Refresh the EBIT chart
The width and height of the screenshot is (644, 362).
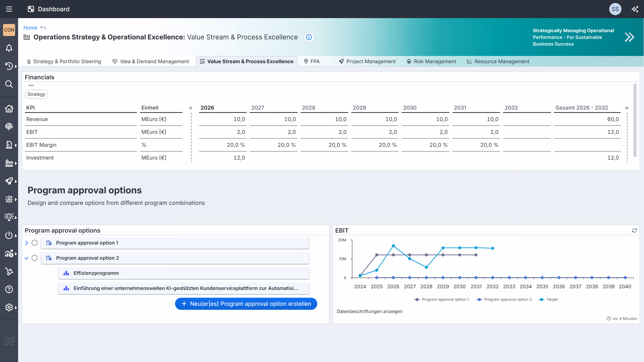coord(634,230)
